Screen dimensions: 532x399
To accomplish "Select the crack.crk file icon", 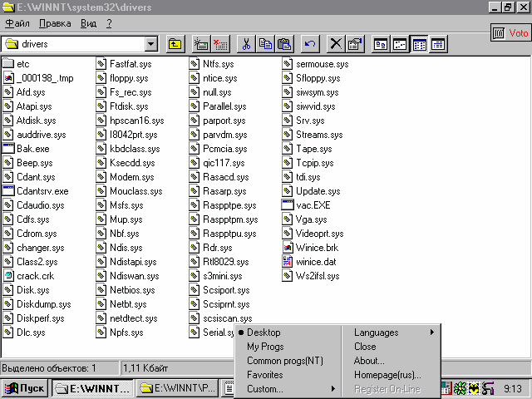I will tap(8, 275).
